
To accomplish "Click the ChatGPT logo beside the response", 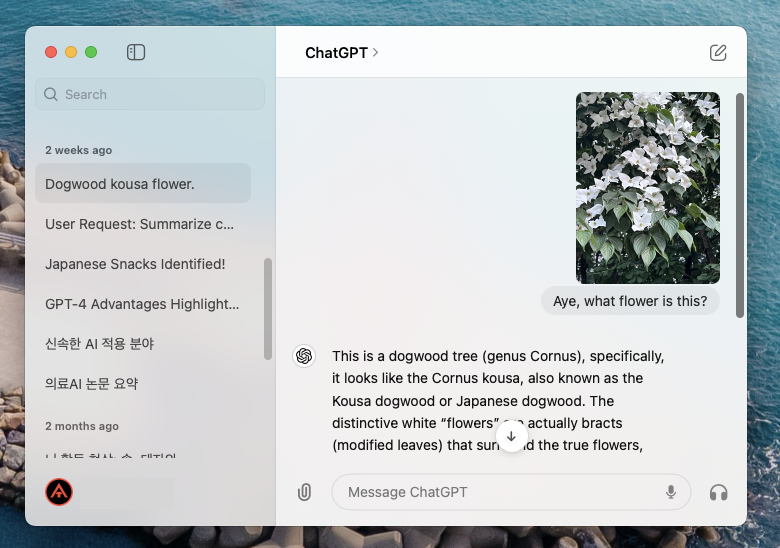I will [304, 356].
